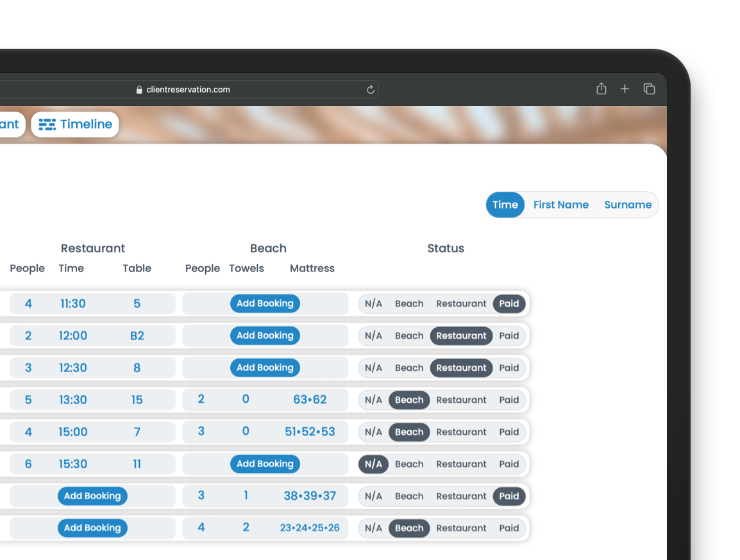This screenshot has height=560, width=740.
Task: Open mattress 23•24•25•26 entry
Action: coord(310,528)
